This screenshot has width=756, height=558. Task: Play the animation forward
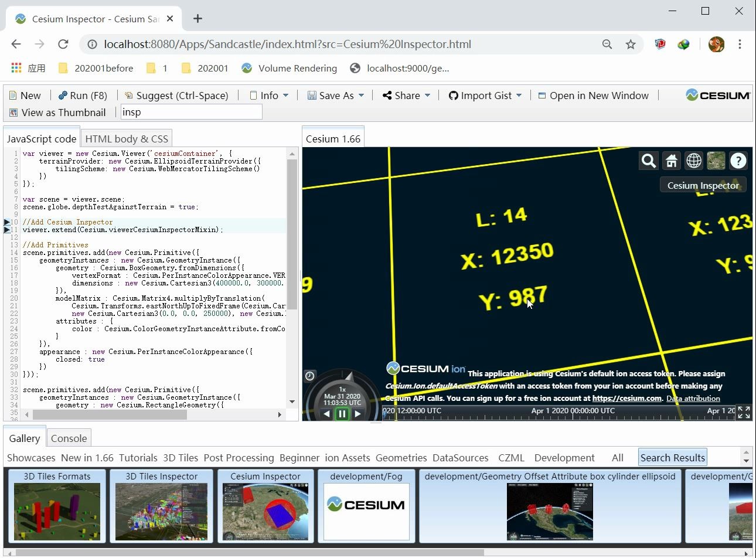[357, 414]
